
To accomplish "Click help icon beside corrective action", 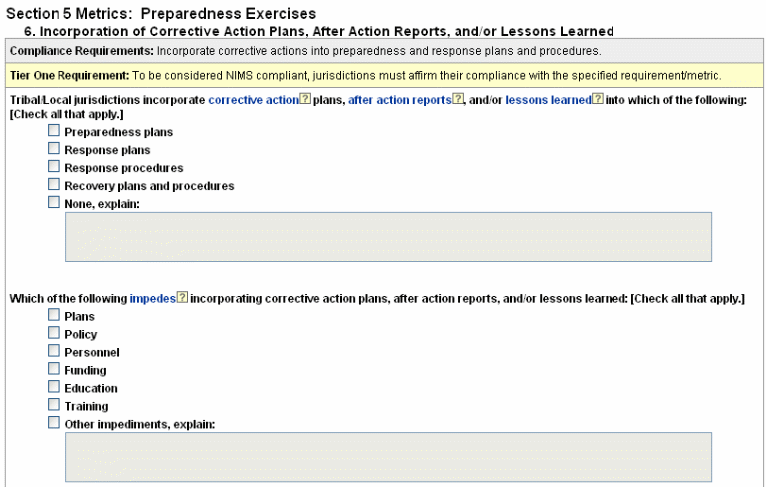I will point(306,101).
